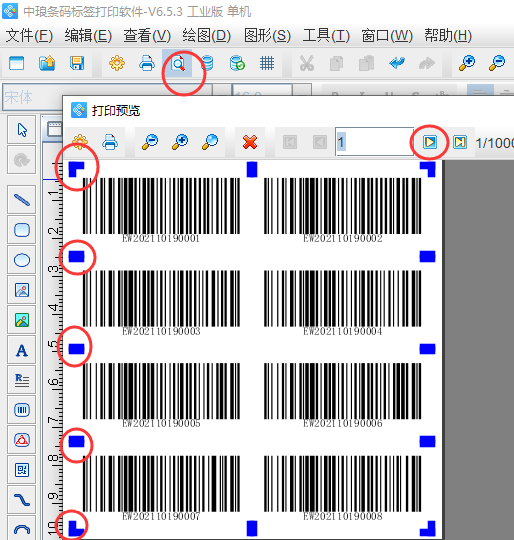Select the rounded rectangle tool

22,230
